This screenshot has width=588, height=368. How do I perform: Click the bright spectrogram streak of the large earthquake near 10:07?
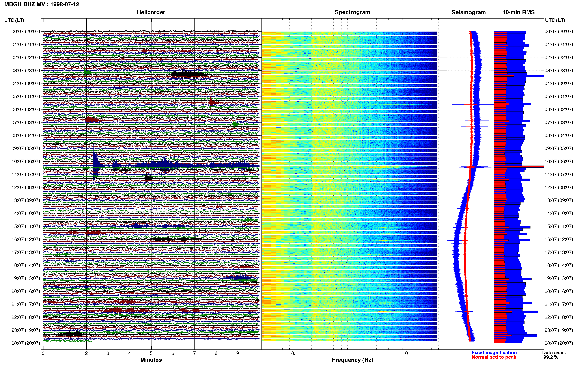379,167
